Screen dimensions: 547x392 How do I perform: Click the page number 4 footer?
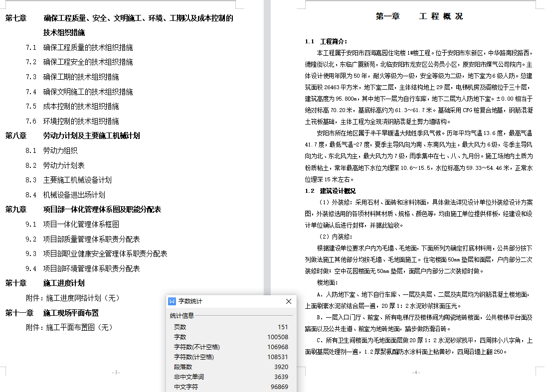point(415,373)
